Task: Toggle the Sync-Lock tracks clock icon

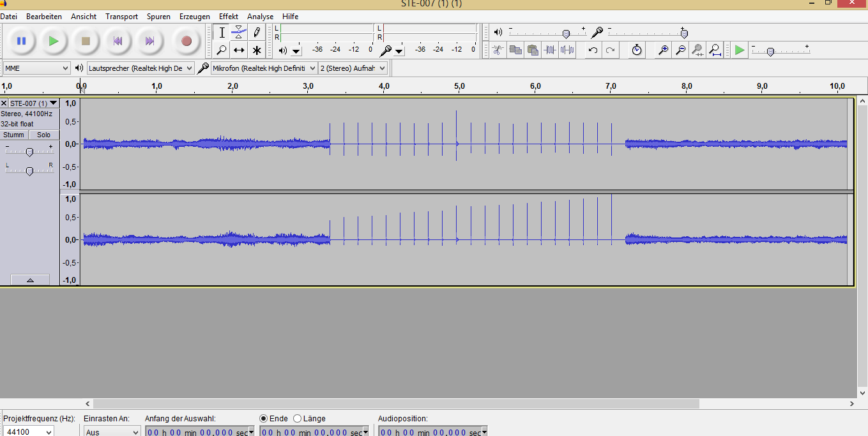Action: pyautogui.click(x=637, y=50)
